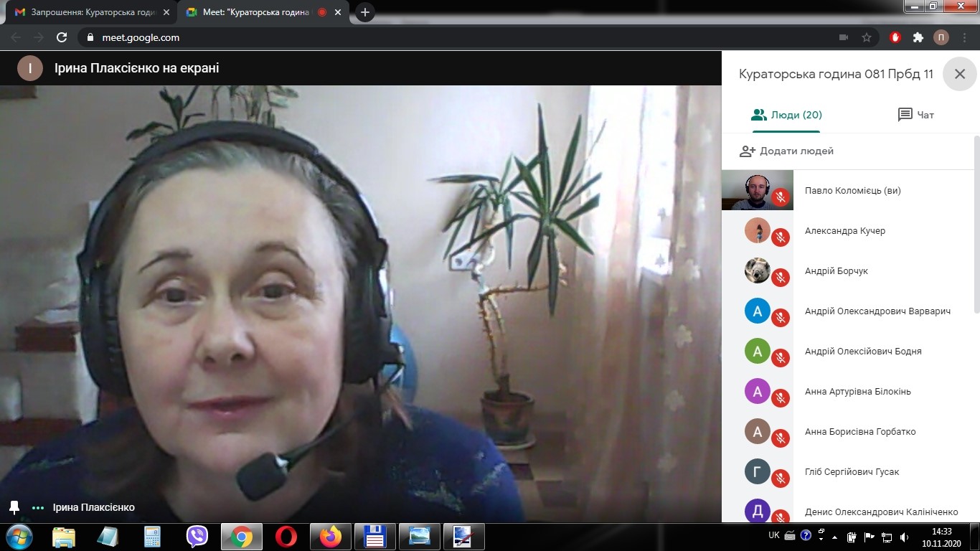Open the Chrome three-dot menu
980x551 pixels.
[x=964, y=37]
